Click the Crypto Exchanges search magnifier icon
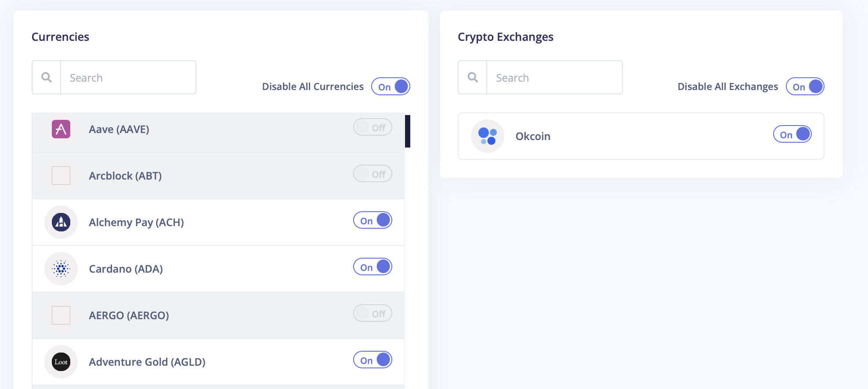 [473, 77]
